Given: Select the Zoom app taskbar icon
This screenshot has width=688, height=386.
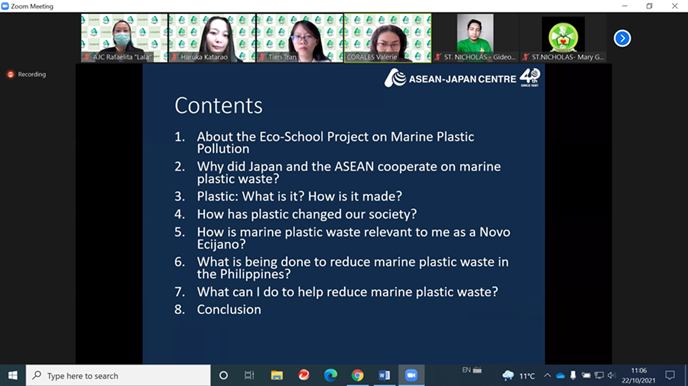Looking at the screenshot, I should [411, 375].
